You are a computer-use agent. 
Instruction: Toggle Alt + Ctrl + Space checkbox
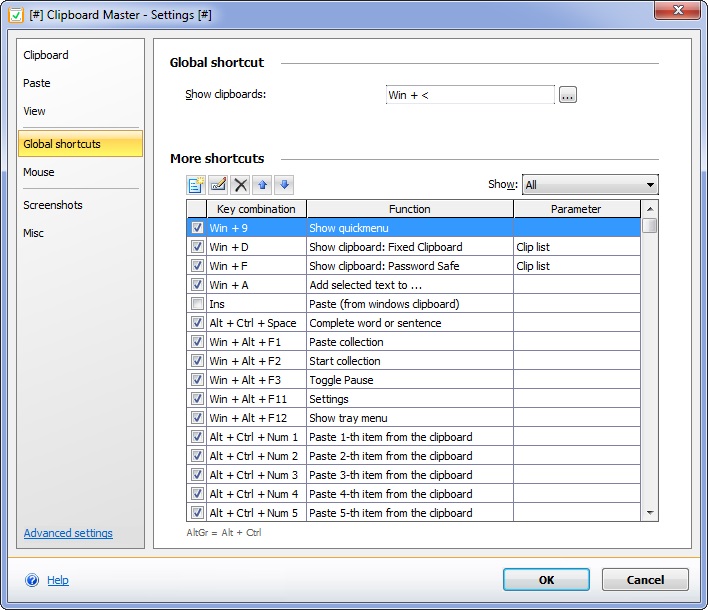click(197, 322)
